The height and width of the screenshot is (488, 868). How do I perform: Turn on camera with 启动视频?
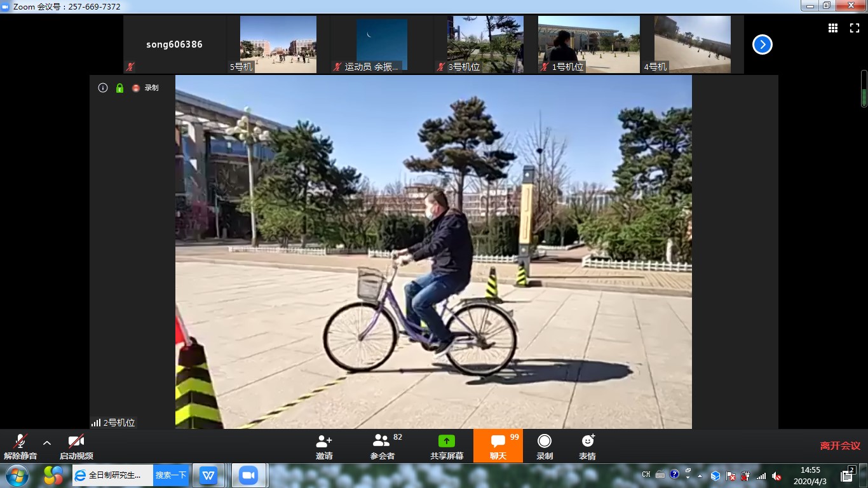(x=76, y=442)
